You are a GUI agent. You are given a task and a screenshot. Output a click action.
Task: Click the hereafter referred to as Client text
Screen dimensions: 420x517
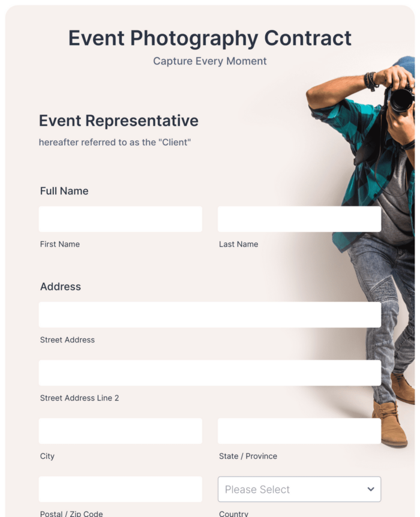point(115,142)
